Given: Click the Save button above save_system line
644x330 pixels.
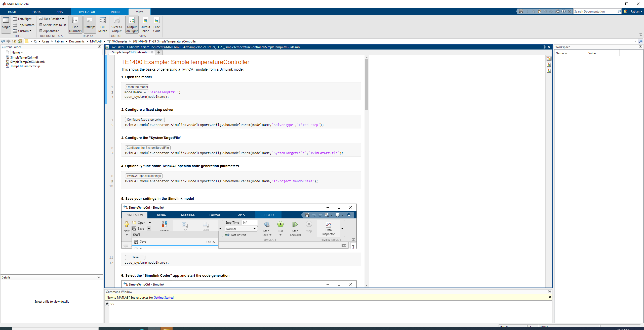Looking at the screenshot, I should (135, 257).
